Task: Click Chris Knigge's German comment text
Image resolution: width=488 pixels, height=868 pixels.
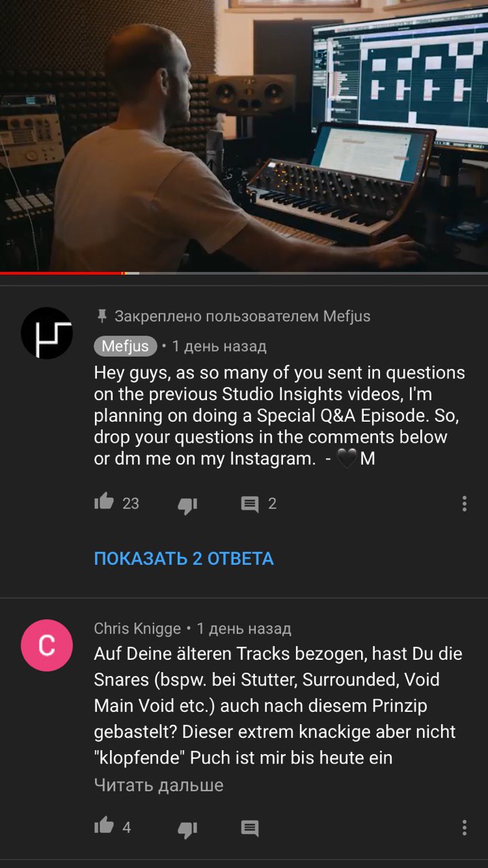Action: click(x=278, y=706)
